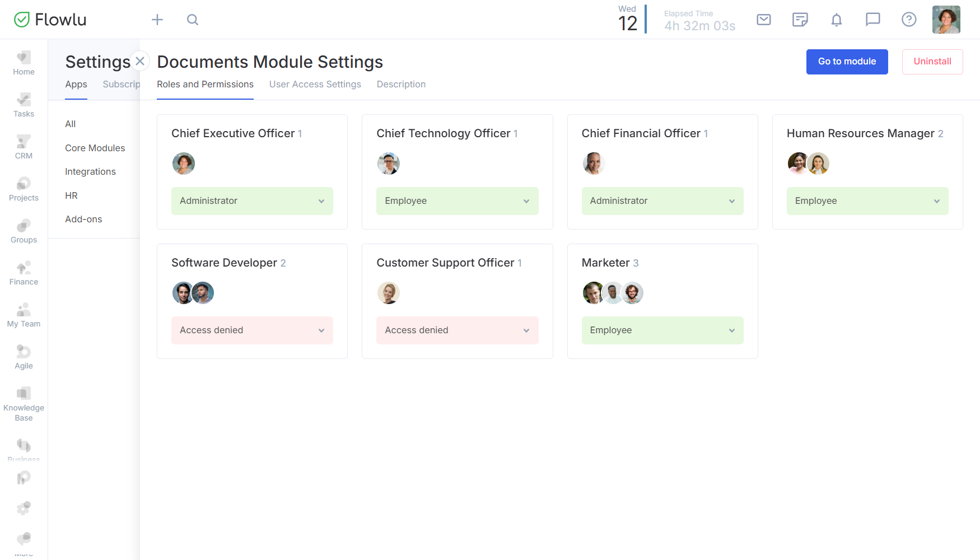Click Go to module button

pos(847,62)
